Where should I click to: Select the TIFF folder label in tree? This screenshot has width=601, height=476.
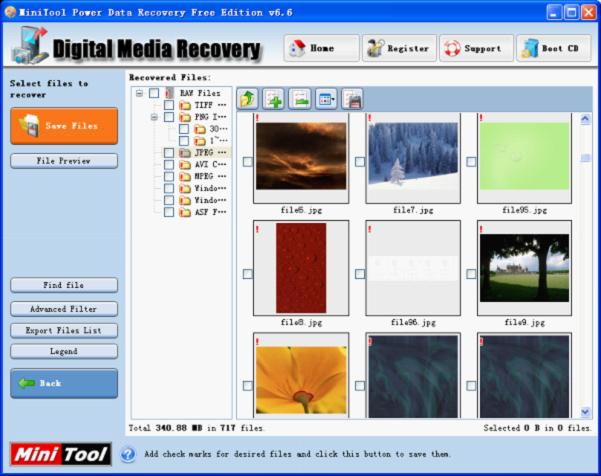coord(210,105)
